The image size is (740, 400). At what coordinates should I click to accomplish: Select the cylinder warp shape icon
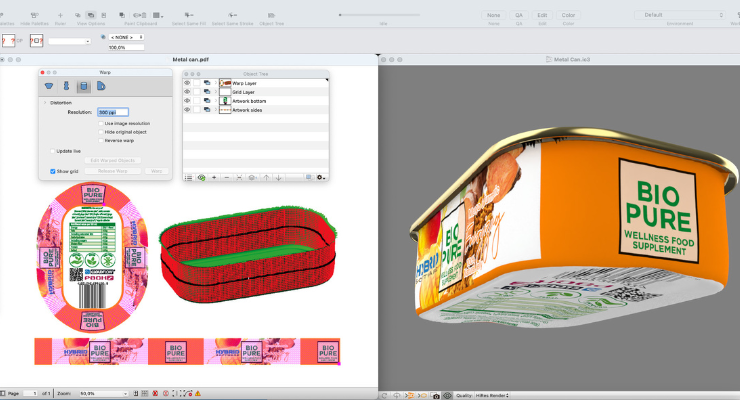point(84,87)
